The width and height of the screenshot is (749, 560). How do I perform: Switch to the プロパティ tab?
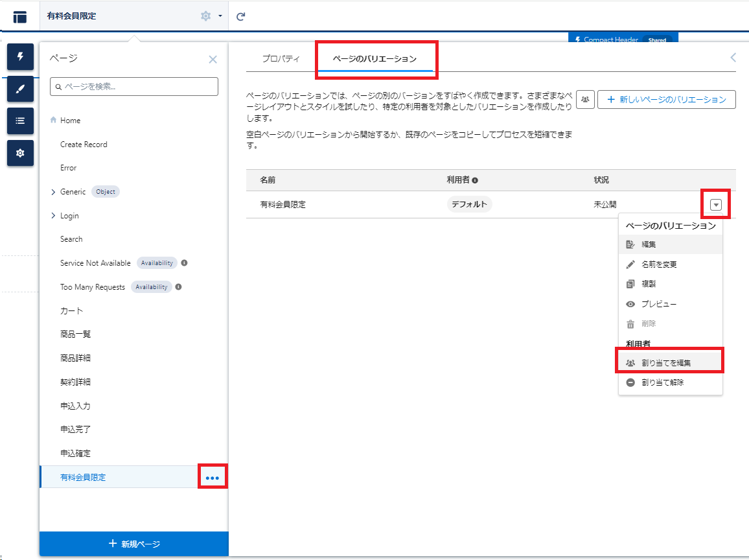(281, 59)
